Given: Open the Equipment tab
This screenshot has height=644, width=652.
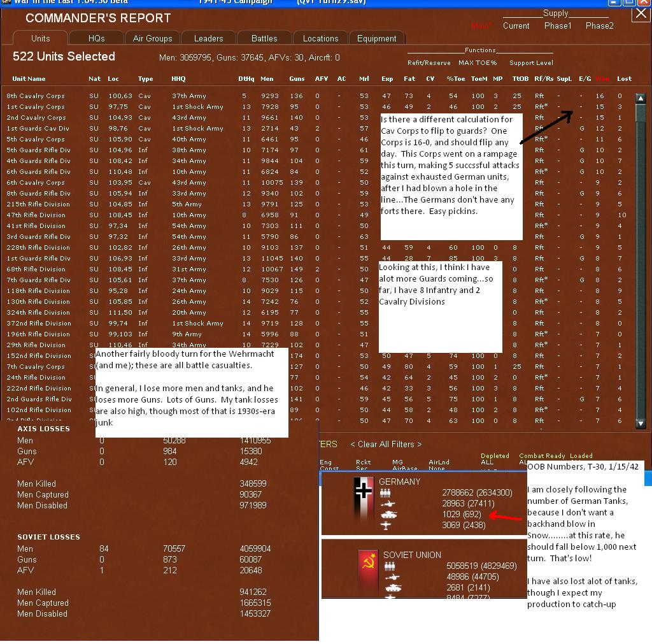Looking at the screenshot, I should click(x=376, y=38).
